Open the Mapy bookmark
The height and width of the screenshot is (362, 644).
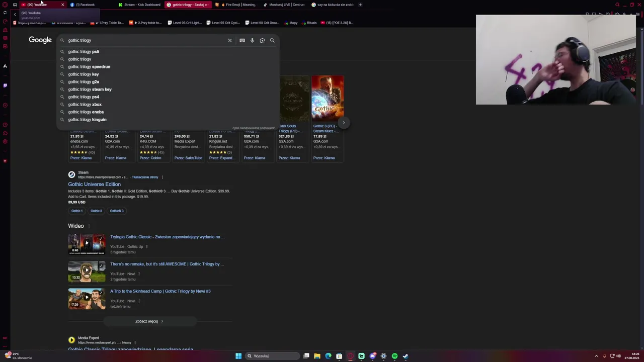tap(291, 23)
